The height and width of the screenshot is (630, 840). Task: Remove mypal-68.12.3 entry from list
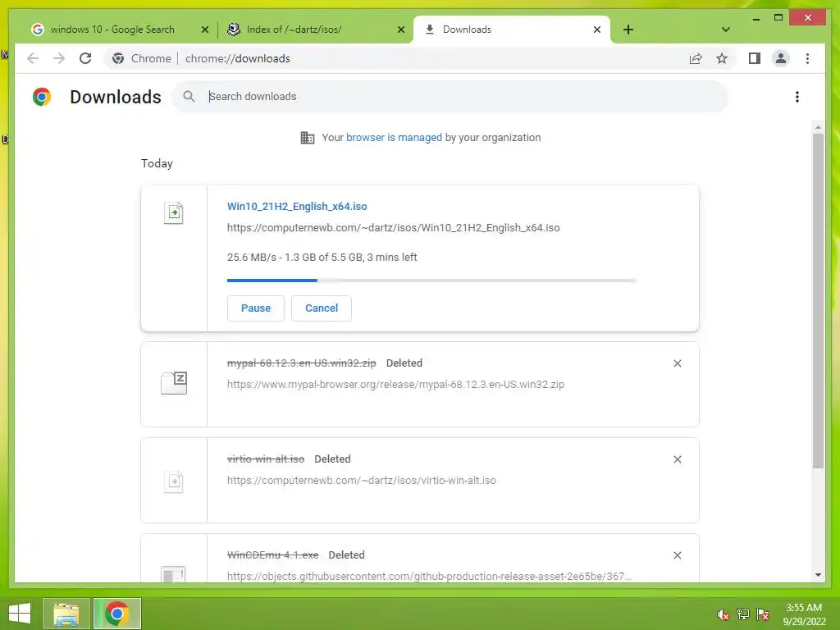677,363
